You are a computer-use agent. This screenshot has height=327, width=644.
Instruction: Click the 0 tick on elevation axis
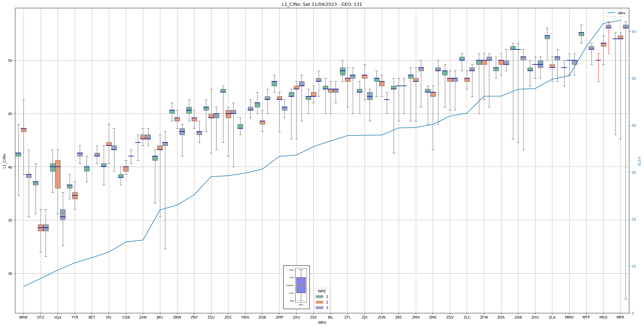click(632, 313)
